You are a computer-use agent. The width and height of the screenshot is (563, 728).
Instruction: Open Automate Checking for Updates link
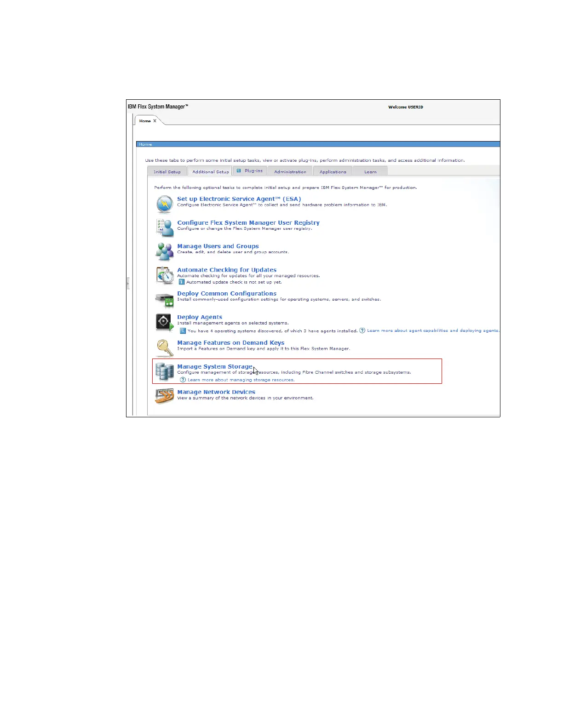(227, 270)
